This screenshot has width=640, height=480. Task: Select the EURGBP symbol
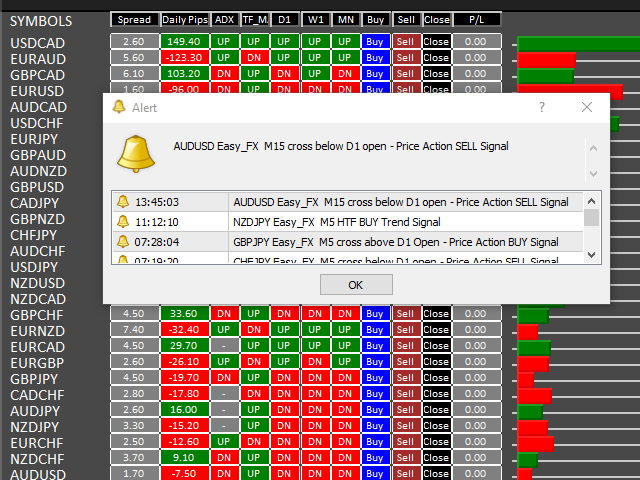tap(37, 363)
